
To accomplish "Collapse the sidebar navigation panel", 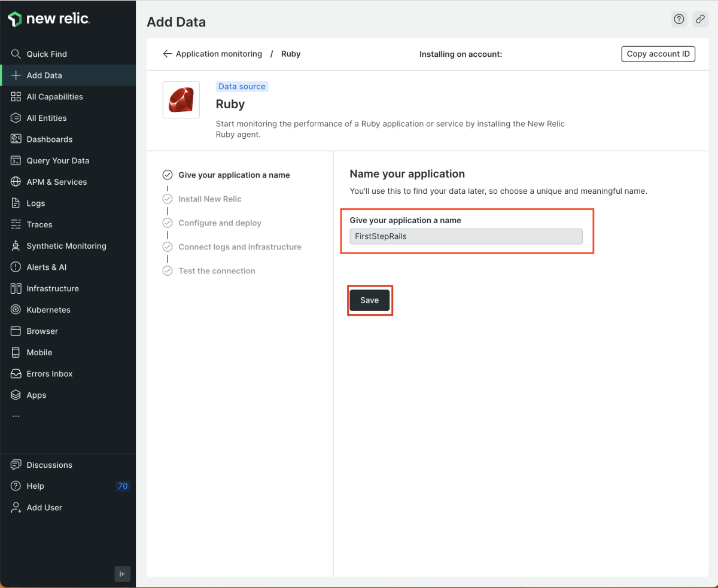I will point(122,574).
